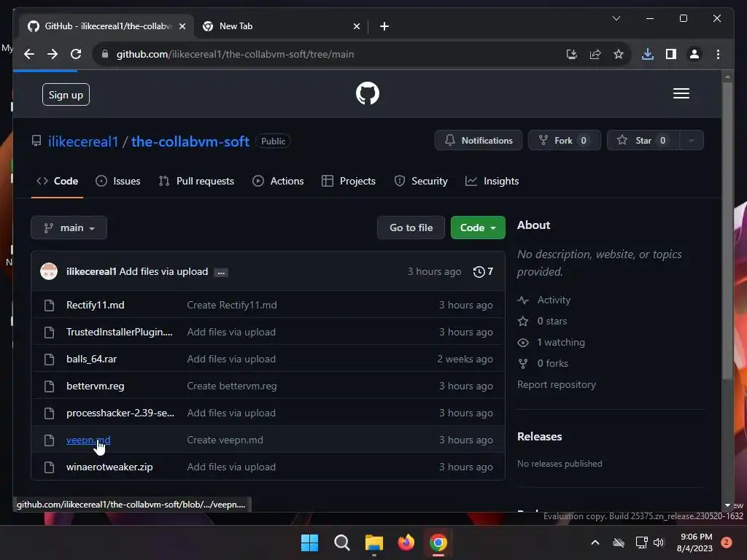This screenshot has width=747, height=560.
Task: Open Chrome three-dot menu
Action: click(718, 54)
